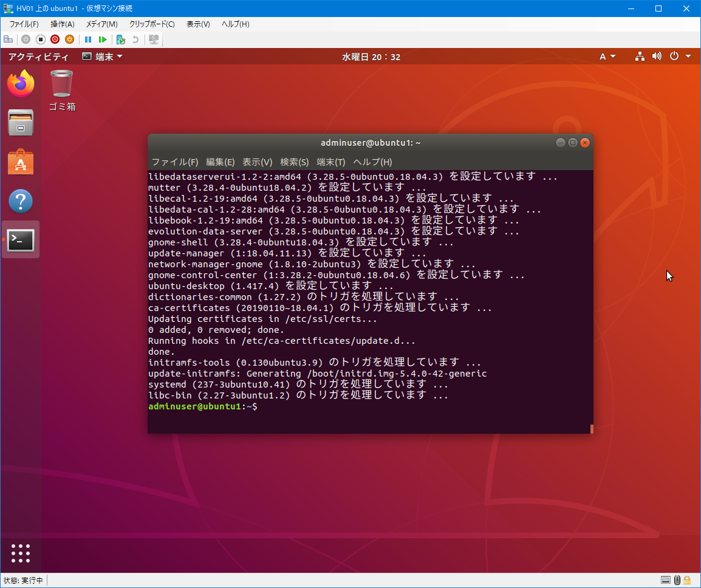Screen dimensions: 701x588
Task: Open the terminal's 編集(E) menu
Action: 220,162
